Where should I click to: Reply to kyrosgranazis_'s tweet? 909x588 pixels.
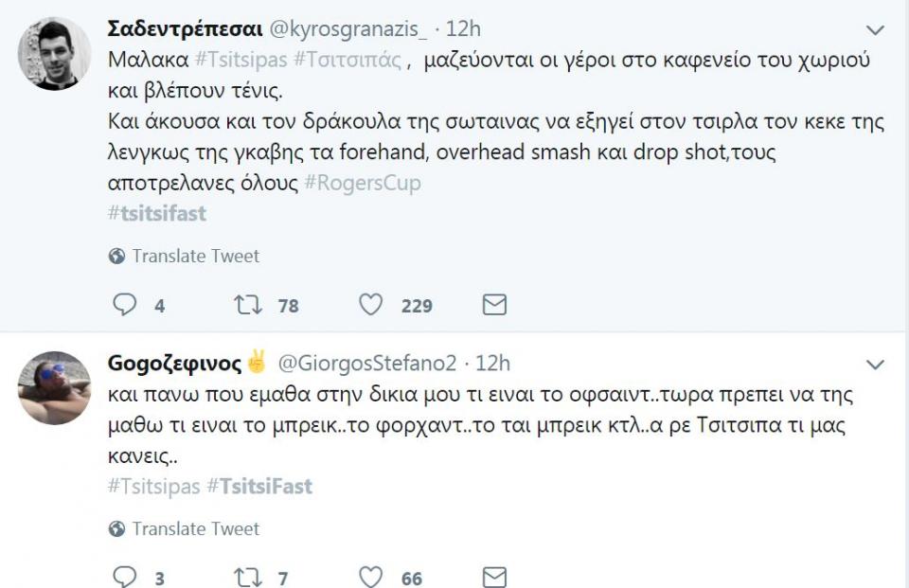click(126, 305)
